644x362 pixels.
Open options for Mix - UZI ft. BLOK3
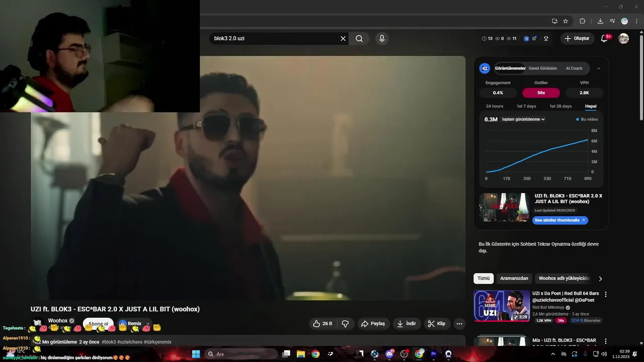point(605,341)
